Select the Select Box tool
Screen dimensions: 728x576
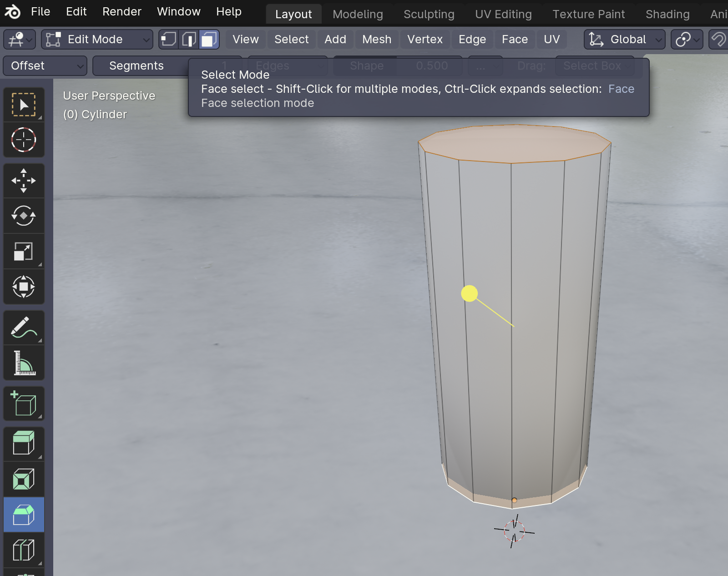pos(24,105)
